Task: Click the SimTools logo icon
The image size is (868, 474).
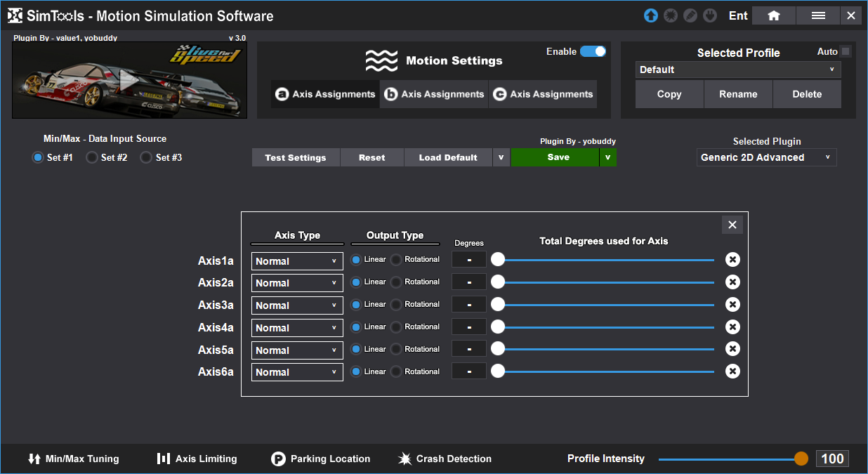Action: tap(15, 15)
